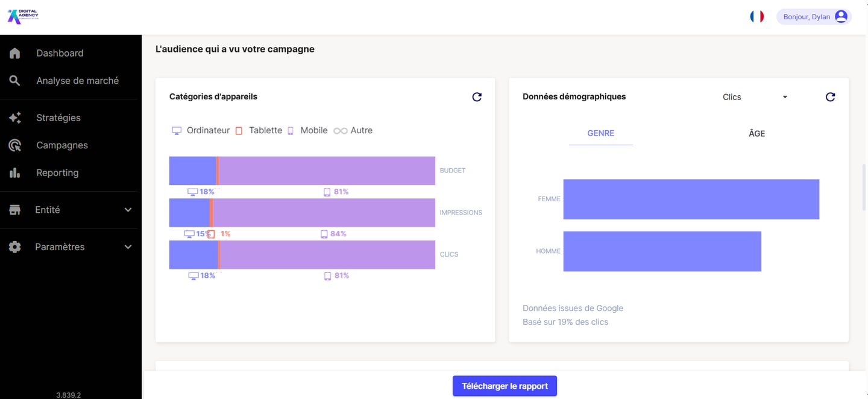Open the Clics metric dropdown
The width and height of the screenshot is (868, 399).
pyautogui.click(x=755, y=97)
